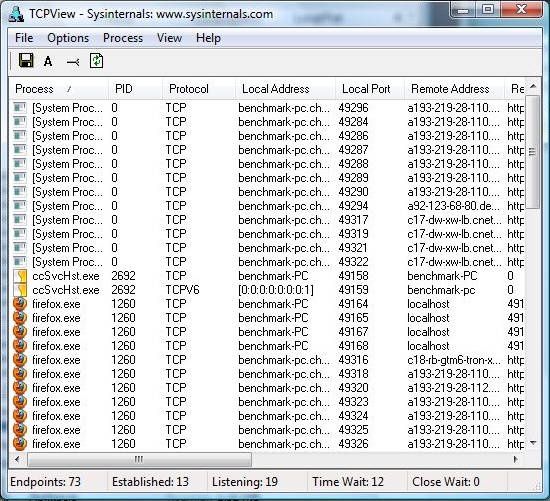Image resolution: width=550 pixels, height=501 pixels.
Task: Click the firefox.exe icon for port 49326
Action: coord(20,444)
